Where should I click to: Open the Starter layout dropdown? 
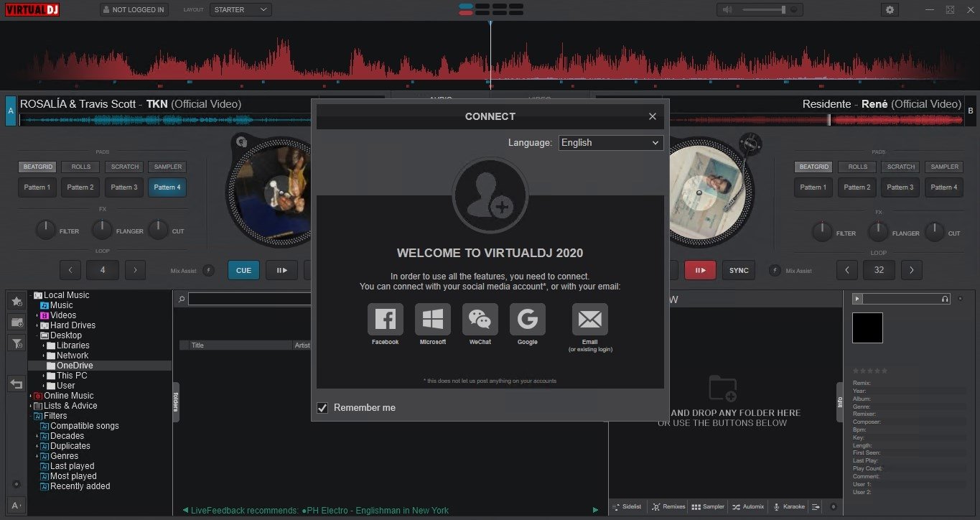(241, 10)
